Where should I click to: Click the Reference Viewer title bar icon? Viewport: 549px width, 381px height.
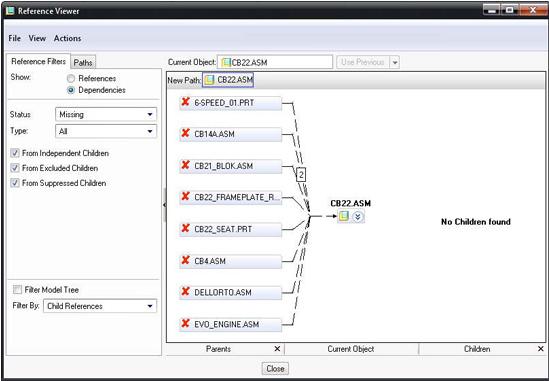[11, 11]
